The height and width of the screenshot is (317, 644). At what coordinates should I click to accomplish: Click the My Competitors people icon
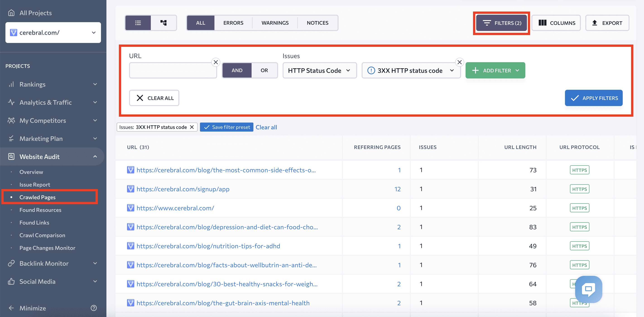pos(11,121)
